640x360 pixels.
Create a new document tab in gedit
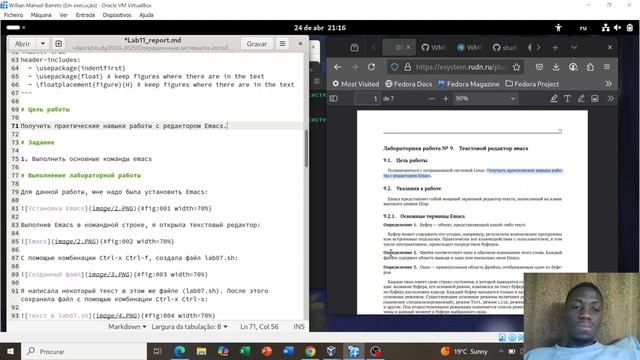click(x=58, y=44)
